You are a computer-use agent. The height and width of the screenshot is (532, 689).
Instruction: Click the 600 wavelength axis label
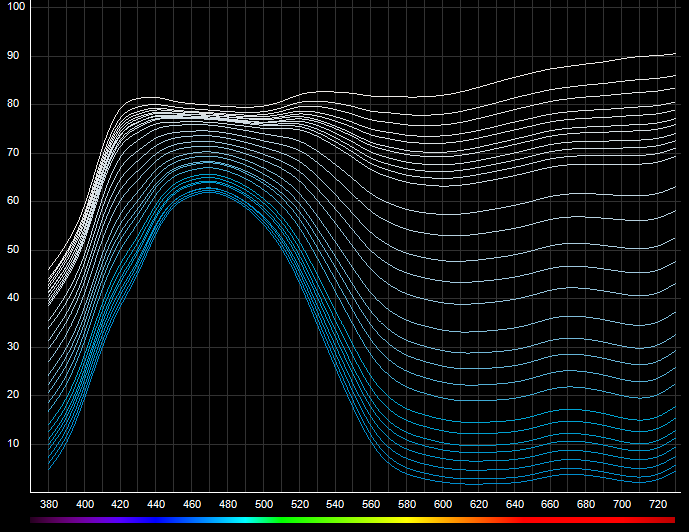point(443,505)
